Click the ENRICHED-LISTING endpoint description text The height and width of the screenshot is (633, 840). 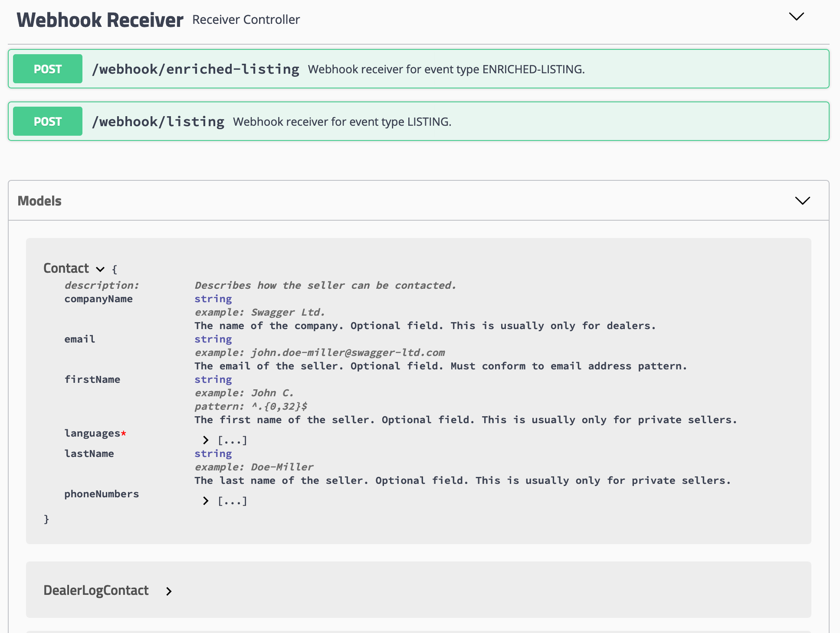coord(446,69)
